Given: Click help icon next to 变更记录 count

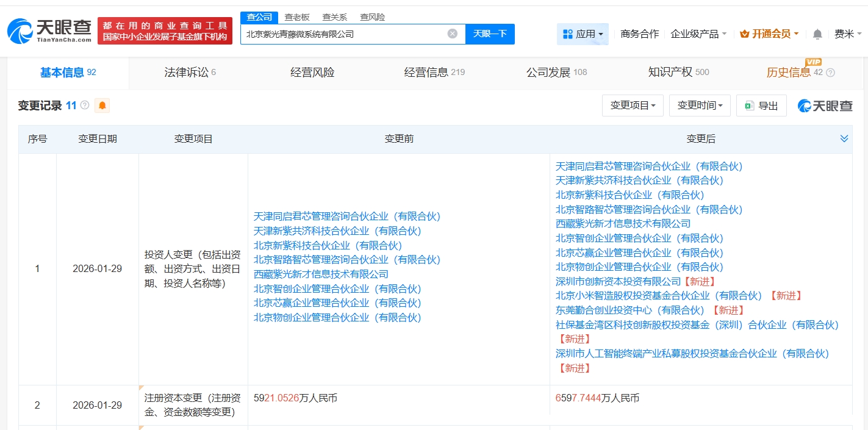Looking at the screenshot, I should [85, 106].
